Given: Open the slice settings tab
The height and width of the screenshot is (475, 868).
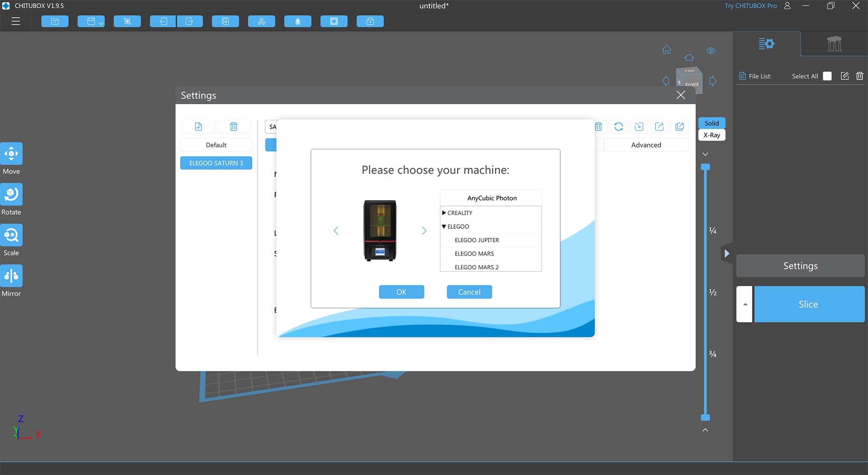Looking at the screenshot, I should [766, 44].
